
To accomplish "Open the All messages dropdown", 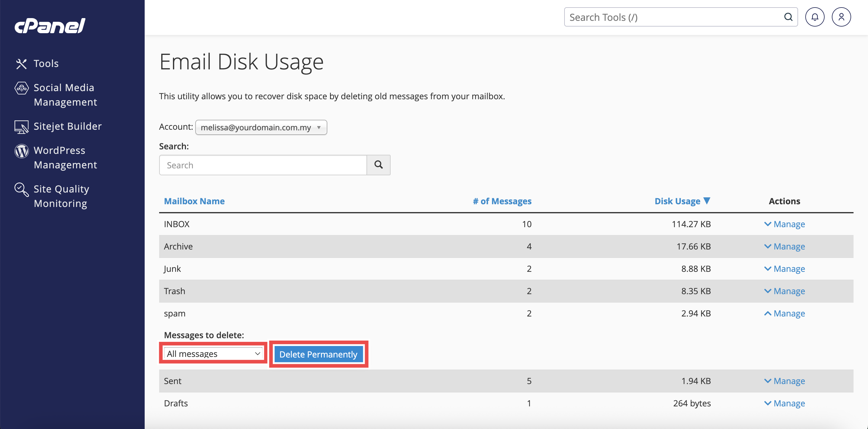I will [x=213, y=354].
